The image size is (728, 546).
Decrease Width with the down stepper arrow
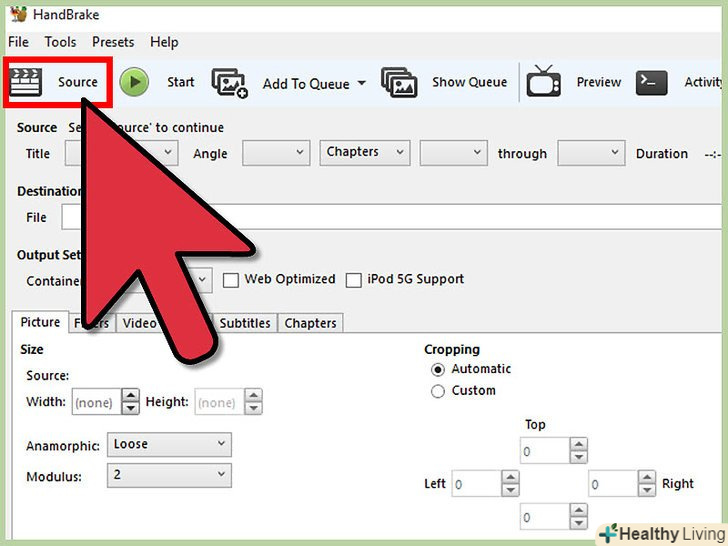coord(130,408)
